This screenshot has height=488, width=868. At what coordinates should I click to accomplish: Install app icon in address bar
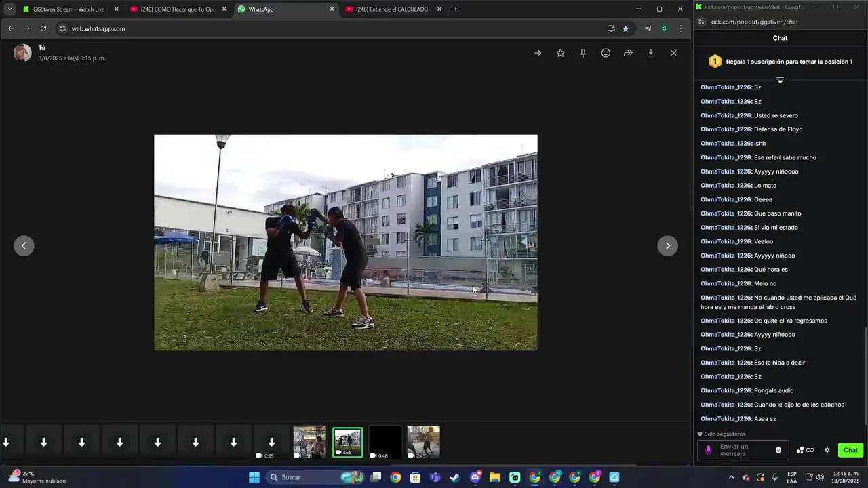tap(611, 28)
